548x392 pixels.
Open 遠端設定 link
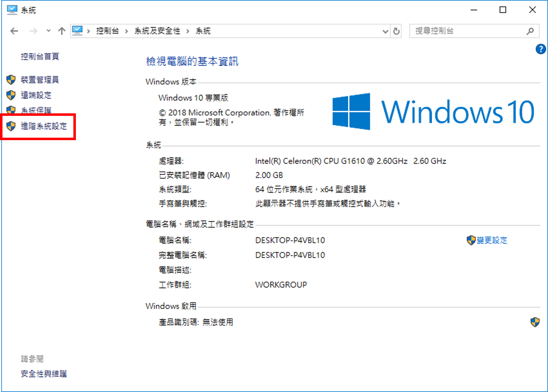pos(36,95)
